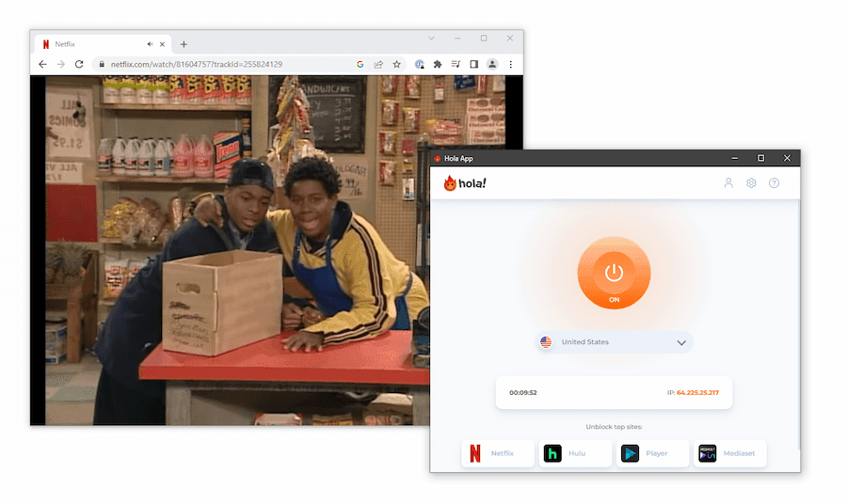Close the Hola App window
The height and width of the screenshot is (504, 847).
tap(787, 158)
